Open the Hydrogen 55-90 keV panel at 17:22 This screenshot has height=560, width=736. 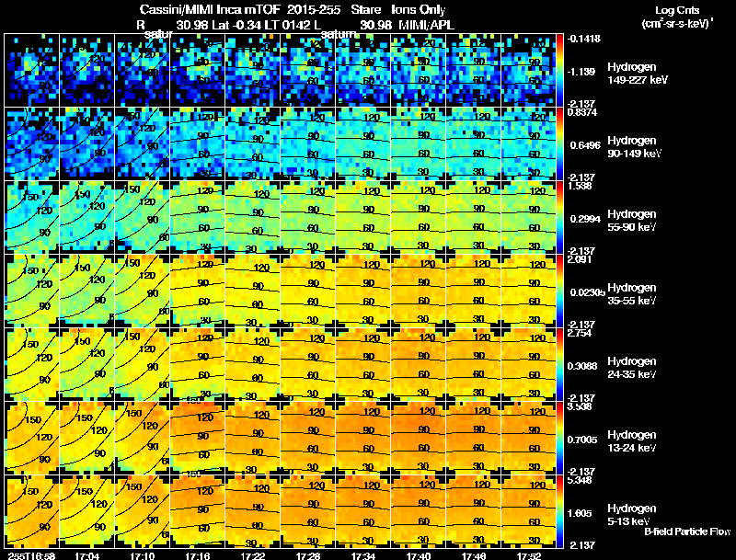(x=252, y=217)
